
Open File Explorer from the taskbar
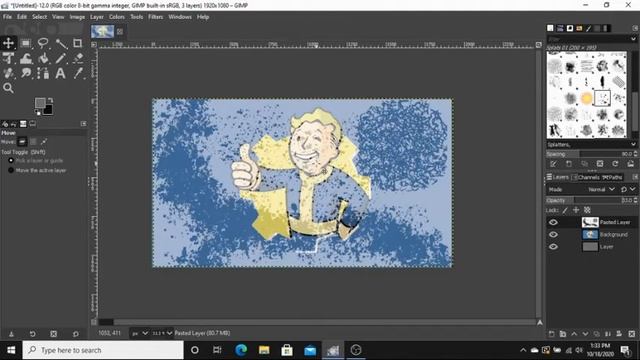pyautogui.click(x=264, y=350)
